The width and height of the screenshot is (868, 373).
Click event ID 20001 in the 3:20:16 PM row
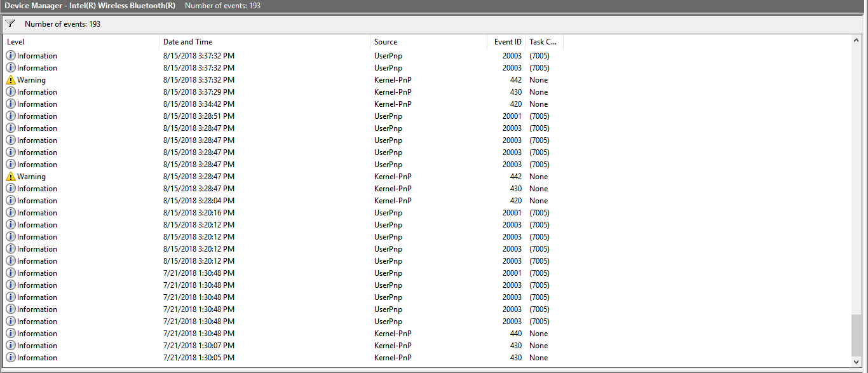click(x=512, y=213)
